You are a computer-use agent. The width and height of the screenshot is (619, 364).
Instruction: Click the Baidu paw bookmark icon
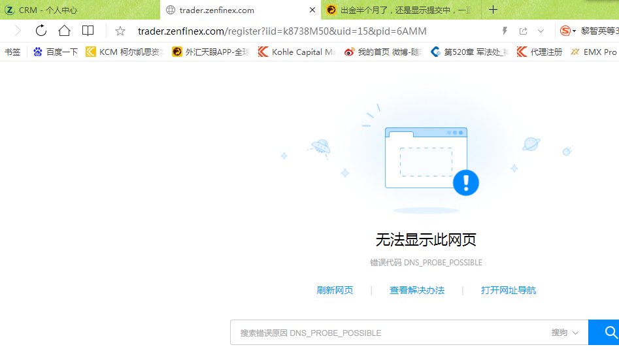tap(38, 52)
